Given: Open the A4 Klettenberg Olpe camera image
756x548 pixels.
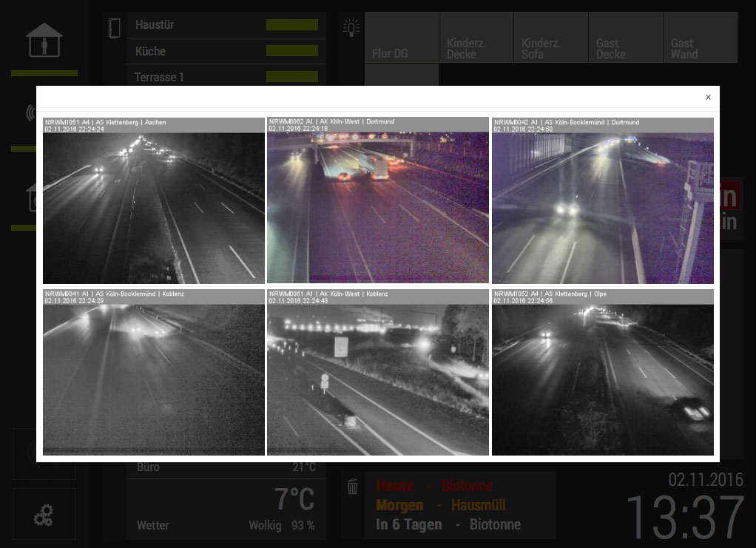Looking at the screenshot, I should (x=603, y=372).
